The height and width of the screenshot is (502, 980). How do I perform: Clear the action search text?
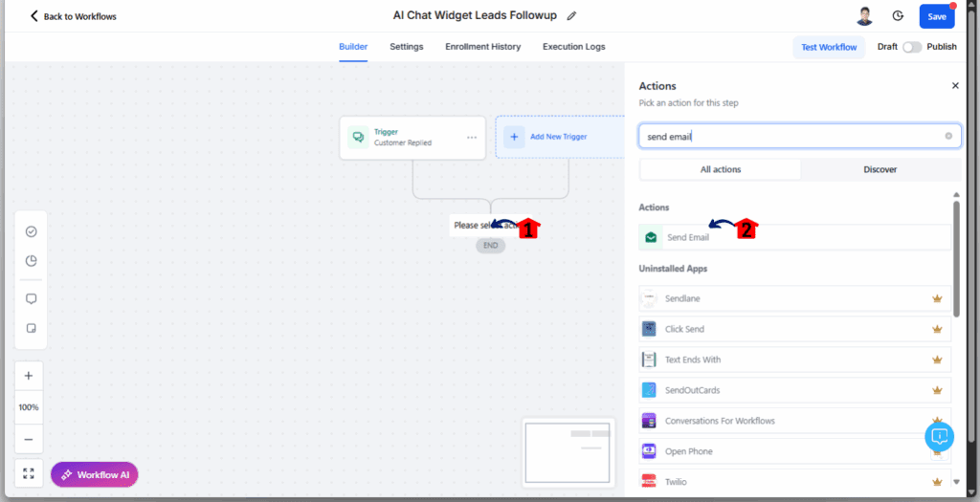(948, 136)
